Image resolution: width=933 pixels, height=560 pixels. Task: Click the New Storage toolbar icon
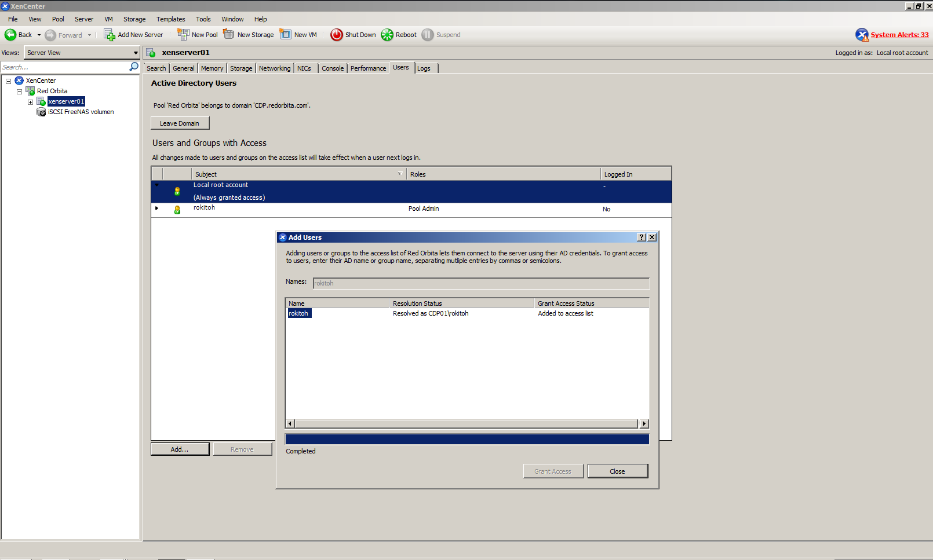pos(229,35)
